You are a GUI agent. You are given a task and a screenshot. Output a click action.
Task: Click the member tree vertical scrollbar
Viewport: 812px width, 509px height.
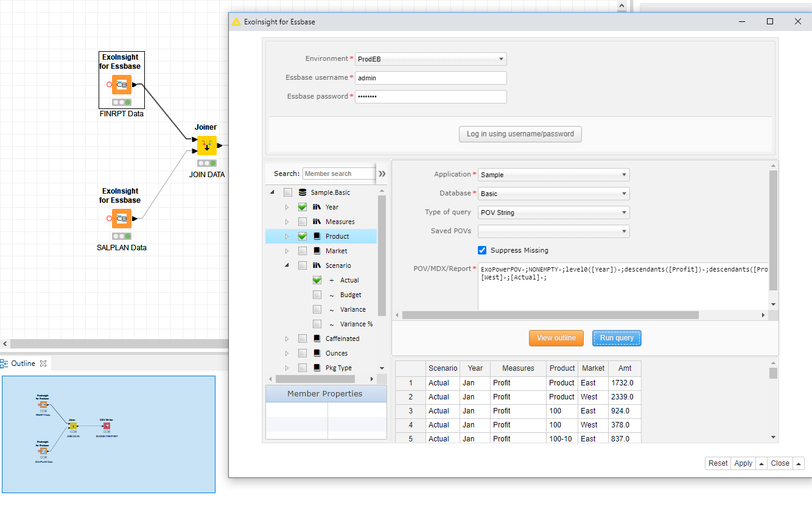click(x=382, y=256)
